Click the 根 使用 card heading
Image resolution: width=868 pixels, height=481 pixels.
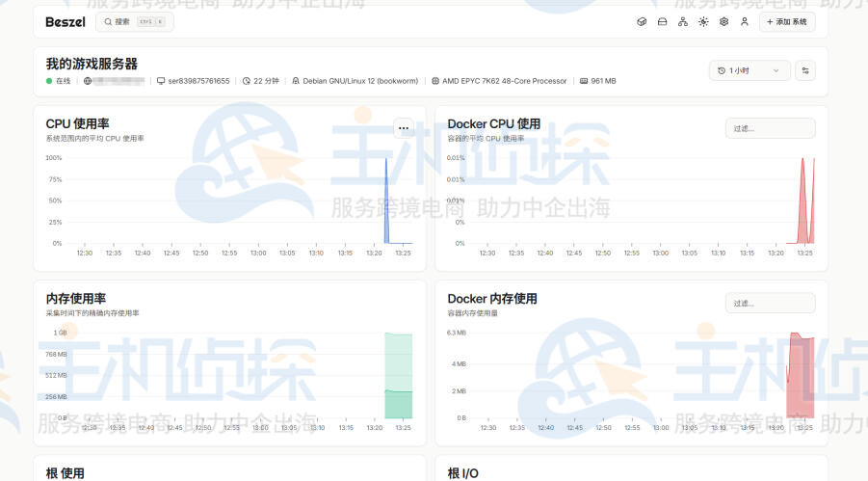[x=66, y=473]
